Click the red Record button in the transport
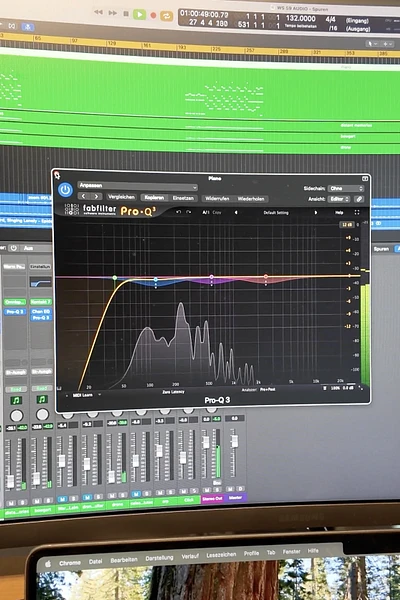400x600 pixels. point(153,15)
